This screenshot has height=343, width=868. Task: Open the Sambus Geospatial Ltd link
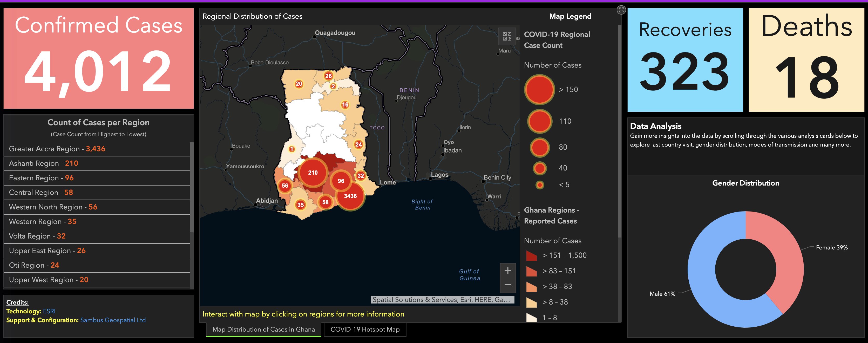point(113,320)
